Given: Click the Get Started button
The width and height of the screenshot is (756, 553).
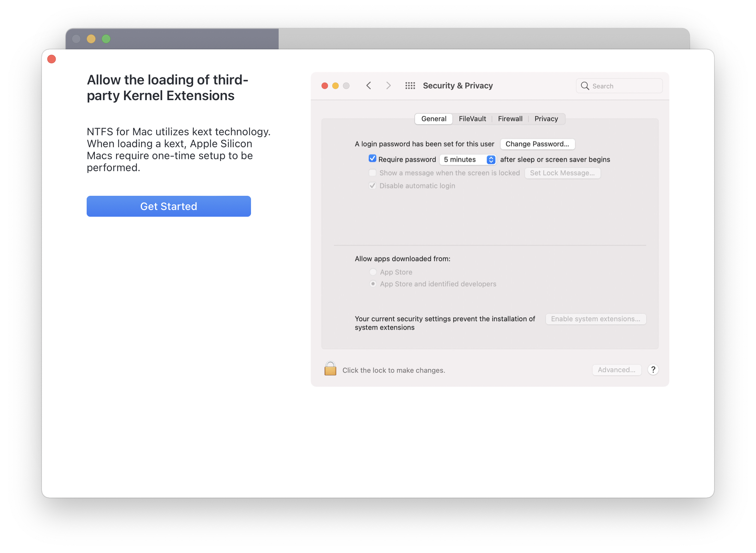Looking at the screenshot, I should [x=169, y=206].
